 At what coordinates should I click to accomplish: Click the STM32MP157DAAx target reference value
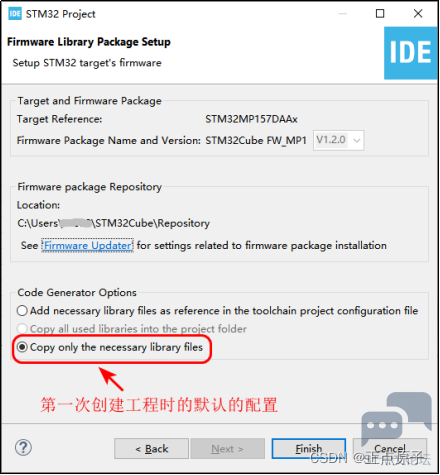click(x=251, y=119)
